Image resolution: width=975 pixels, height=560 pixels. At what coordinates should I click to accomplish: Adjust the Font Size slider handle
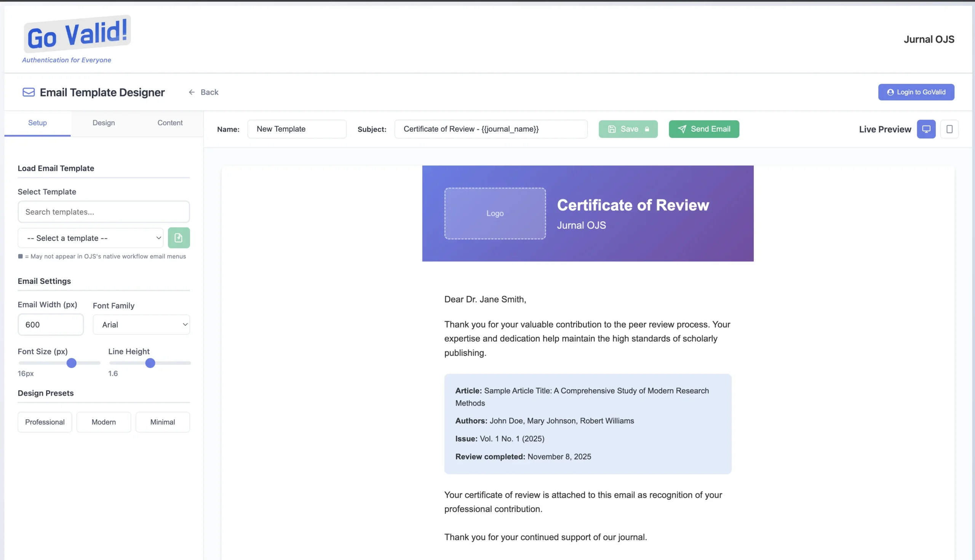pyautogui.click(x=71, y=363)
